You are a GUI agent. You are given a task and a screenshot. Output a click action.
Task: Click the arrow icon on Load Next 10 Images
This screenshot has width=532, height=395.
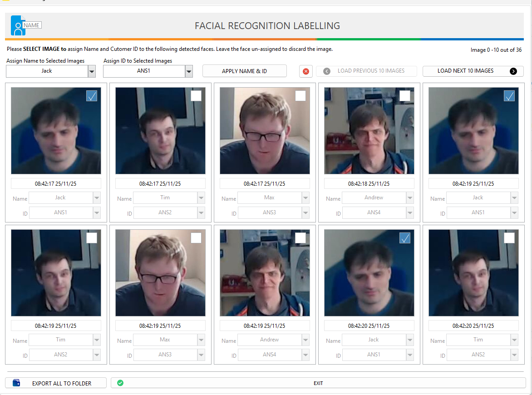pos(513,71)
